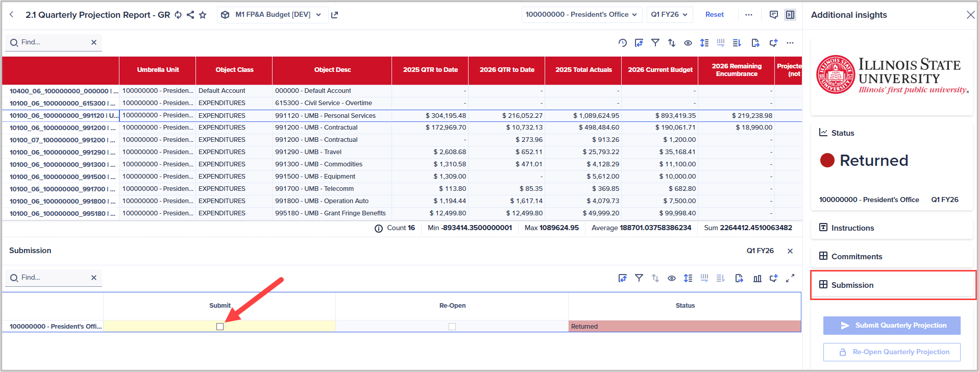This screenshot has height=372, width=979.
Task: Add comment icon in upper grid toolbar
Action: coord(773,42)
